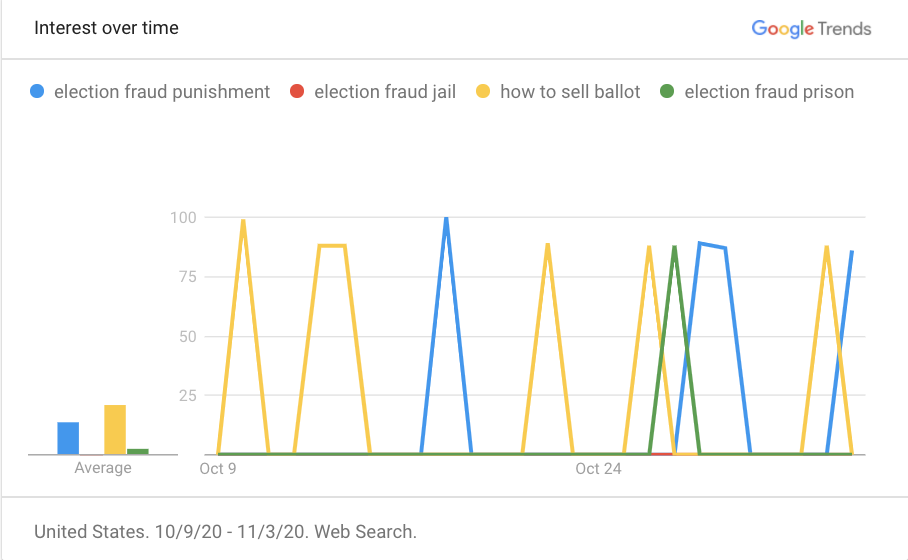Click the red election fraud jail legend dot

(297, 92)
